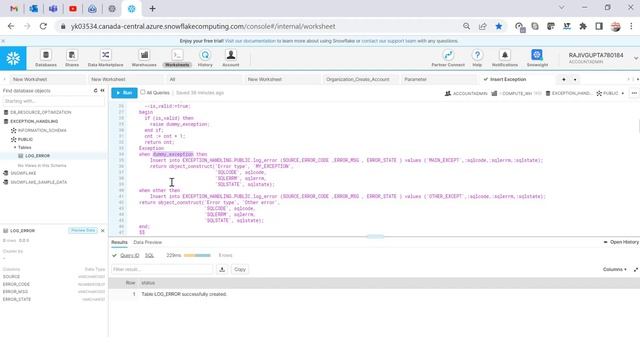Dismiss the free trial banner
This screenshot has width=640, height=360.
tap(3, 41)
